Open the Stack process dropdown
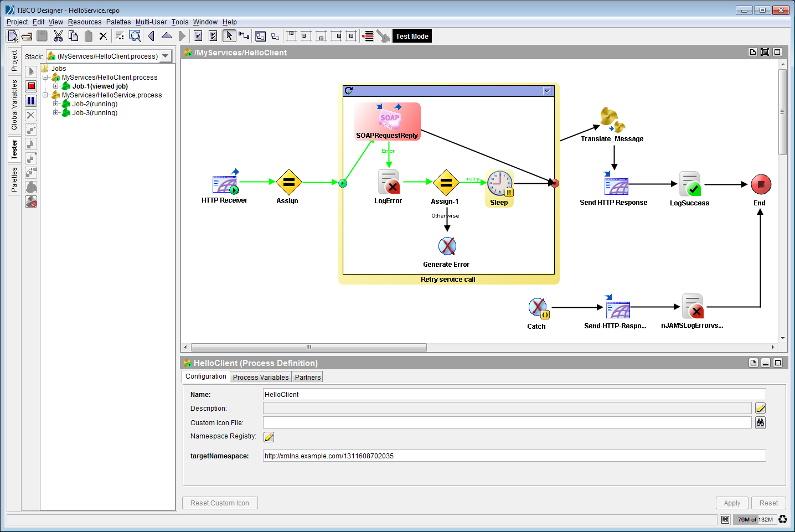The image size is (795, 532). pyautogui.click(x=166, y=56)
